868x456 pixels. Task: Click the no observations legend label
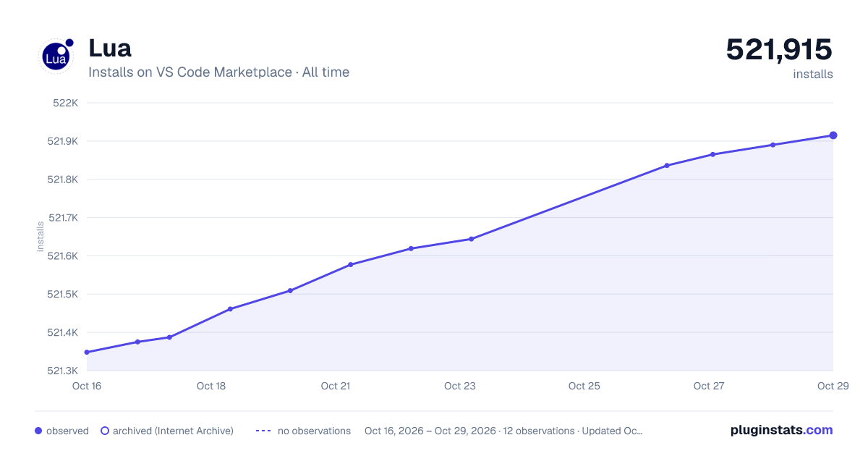pyautogui.click(x=314, y=431)
